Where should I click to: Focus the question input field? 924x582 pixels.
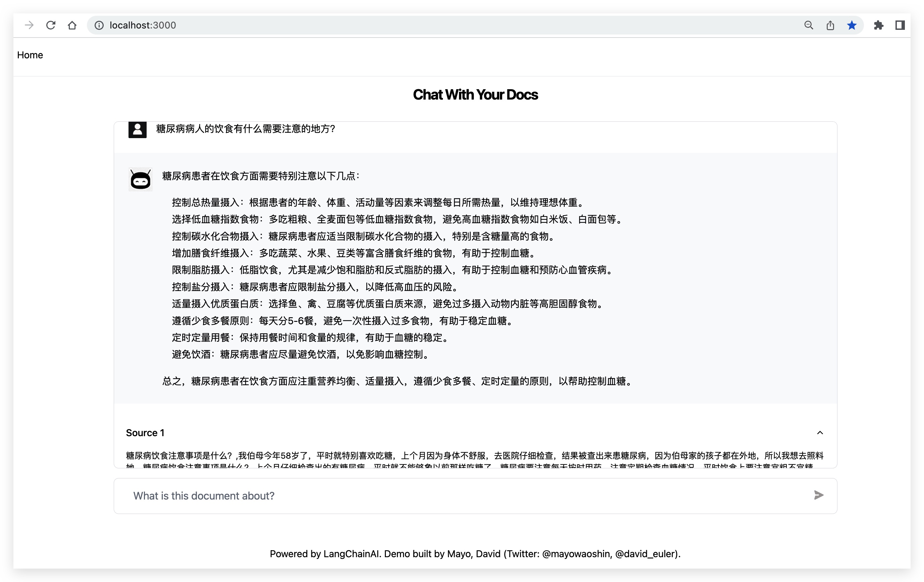[460, 496]
